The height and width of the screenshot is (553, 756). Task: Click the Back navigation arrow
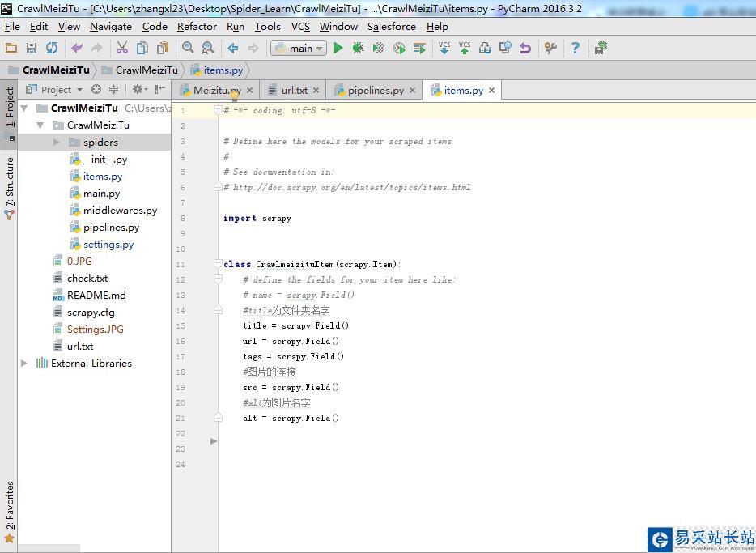click(x=233, y=48)
